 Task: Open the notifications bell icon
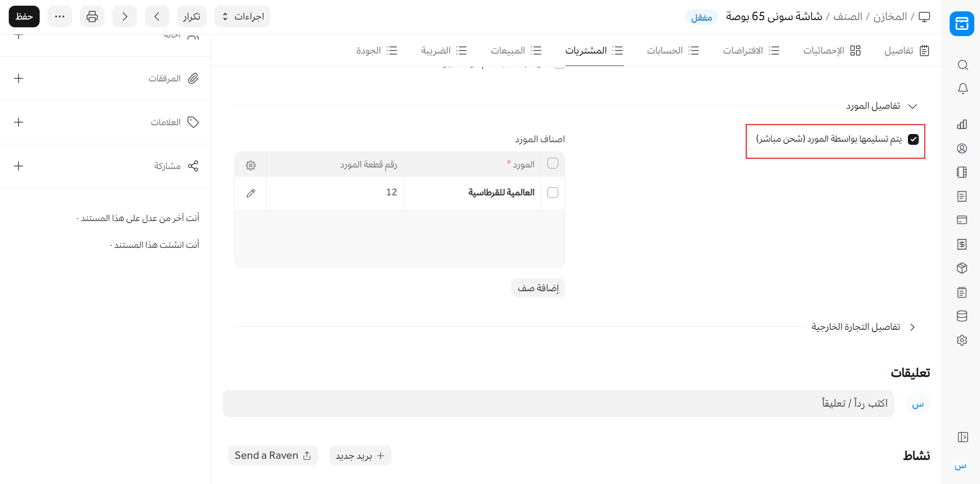(962, 89)
